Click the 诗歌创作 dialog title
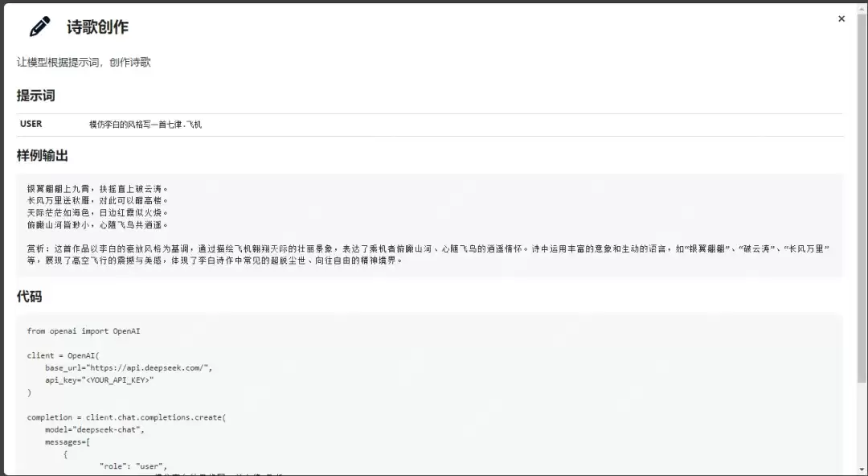This screenshot has width=868, height=476. click(x=95, y=26)
